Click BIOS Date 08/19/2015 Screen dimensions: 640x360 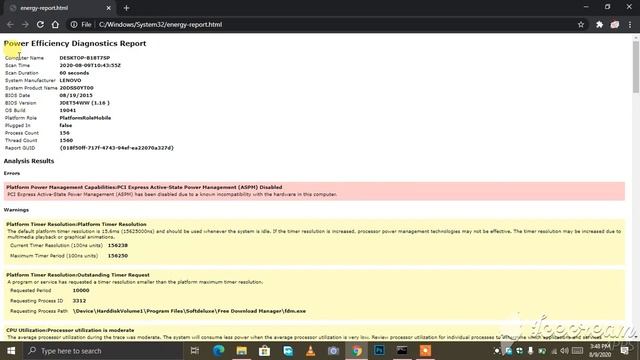pyautogui.click(x=76, y=96)
